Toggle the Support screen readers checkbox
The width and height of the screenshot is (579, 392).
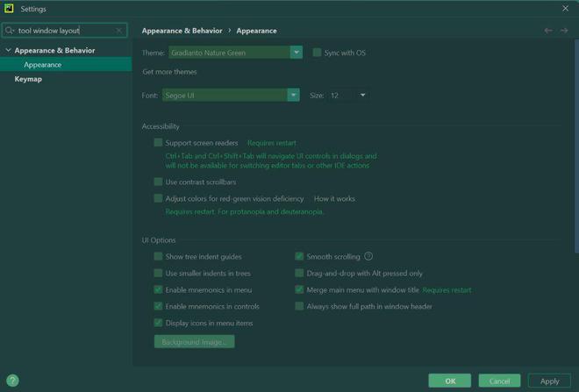[x=158, y=142]
